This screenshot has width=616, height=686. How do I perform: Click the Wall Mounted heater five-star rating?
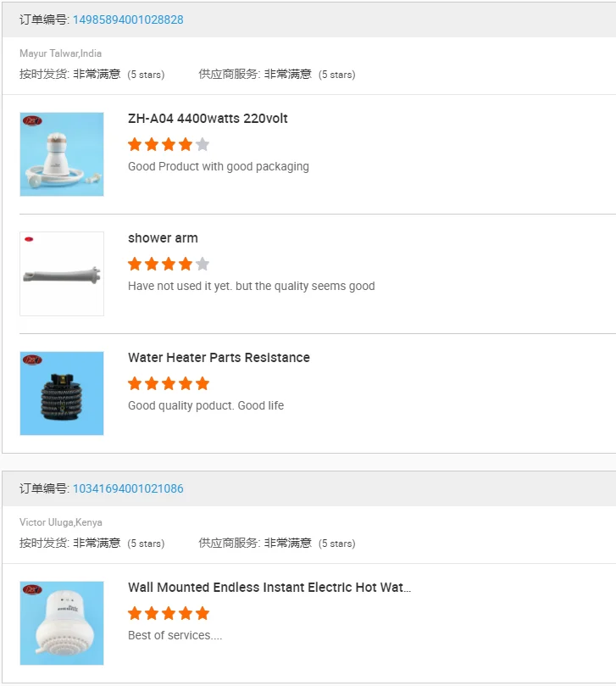tap(168, 613)
